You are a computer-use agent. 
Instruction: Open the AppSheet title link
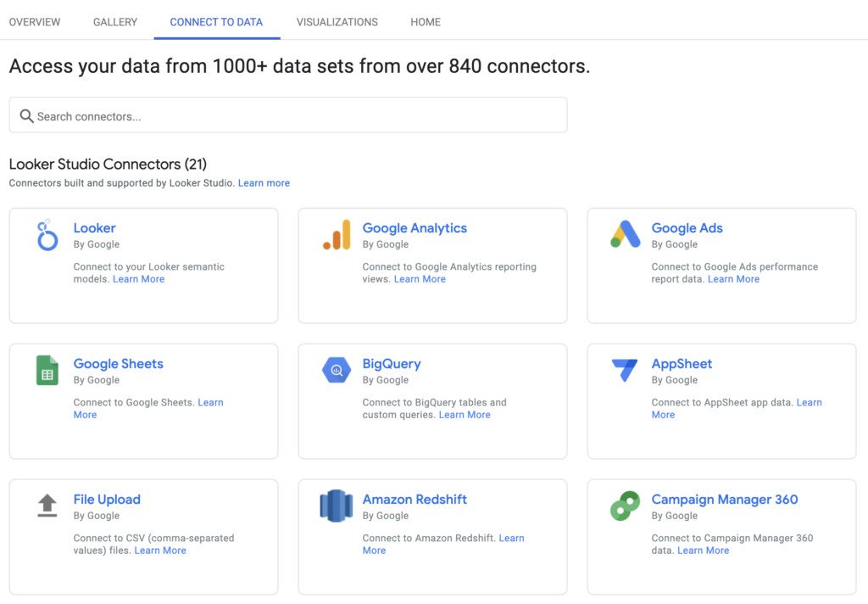[x=682, y=364]
